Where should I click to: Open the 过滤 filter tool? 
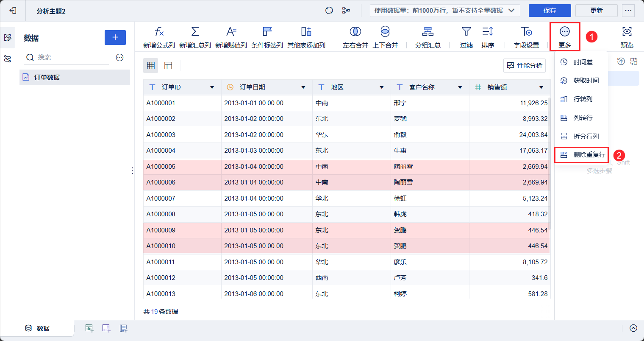[466, 37]
